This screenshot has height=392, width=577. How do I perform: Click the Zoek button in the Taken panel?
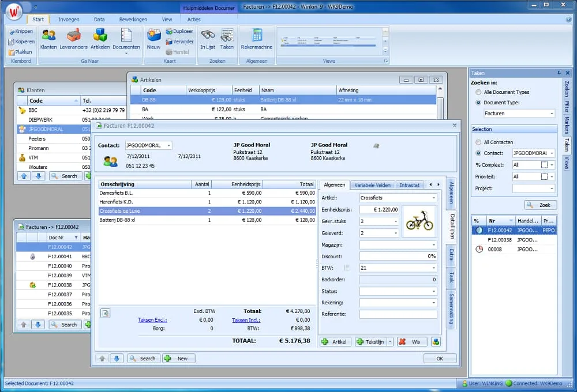point(541,205)
